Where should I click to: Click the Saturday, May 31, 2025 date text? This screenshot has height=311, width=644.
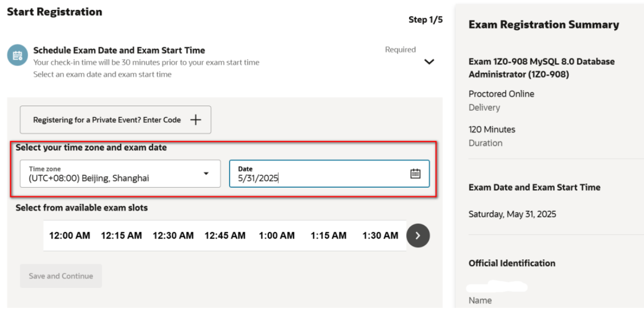point(512,214)
